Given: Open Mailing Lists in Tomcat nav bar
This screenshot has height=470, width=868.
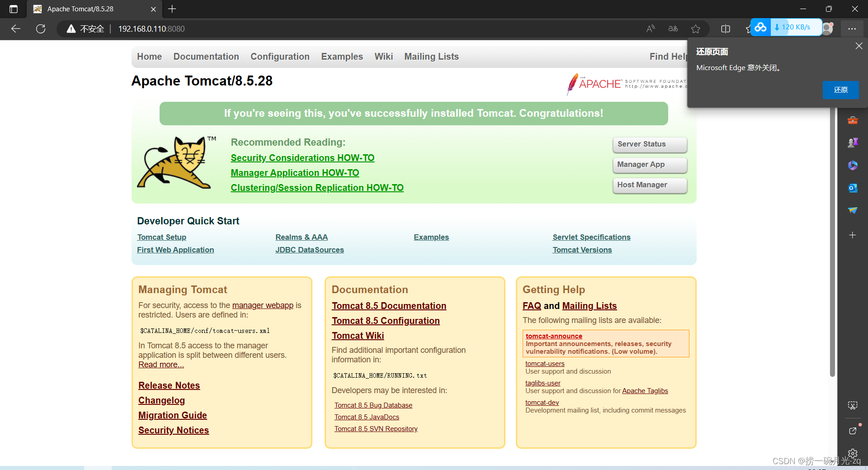Looking at the screenshot, I should [x=431, y=57].
